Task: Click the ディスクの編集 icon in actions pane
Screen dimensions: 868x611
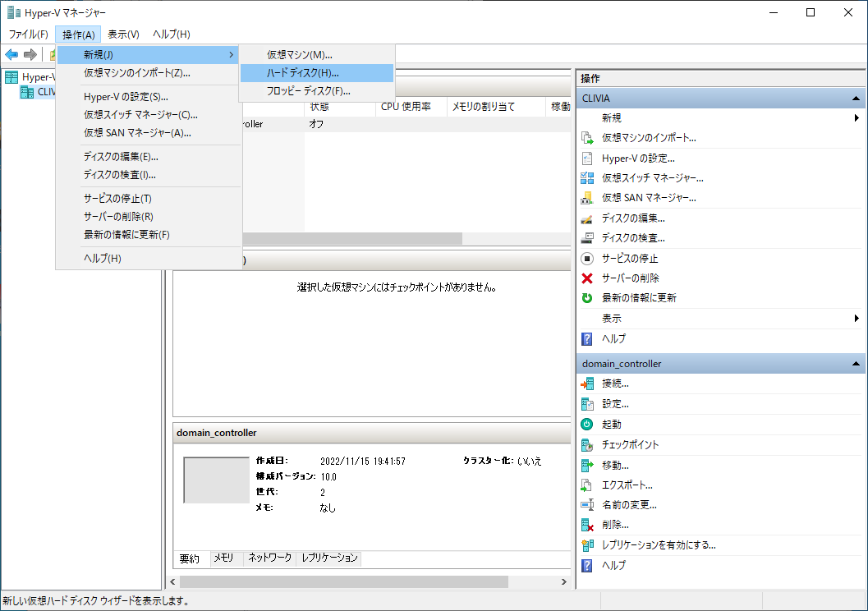Action: (x=587, y=218)
